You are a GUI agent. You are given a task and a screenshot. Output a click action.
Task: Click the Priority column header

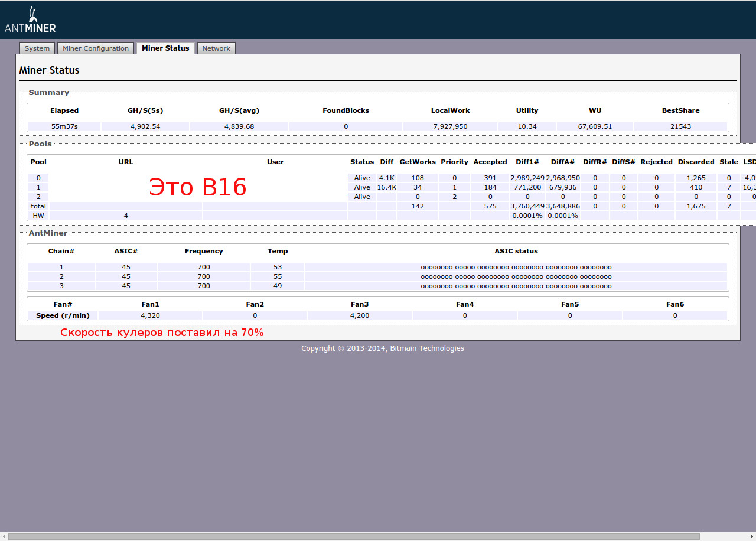454,162
